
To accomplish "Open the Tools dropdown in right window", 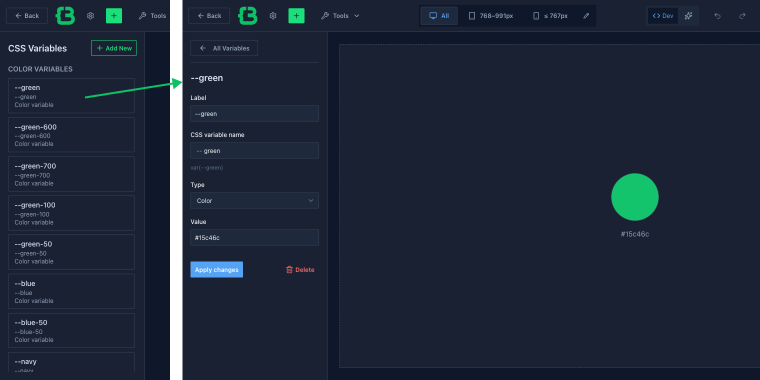I will pyautogui.click(x=340, y=16).
